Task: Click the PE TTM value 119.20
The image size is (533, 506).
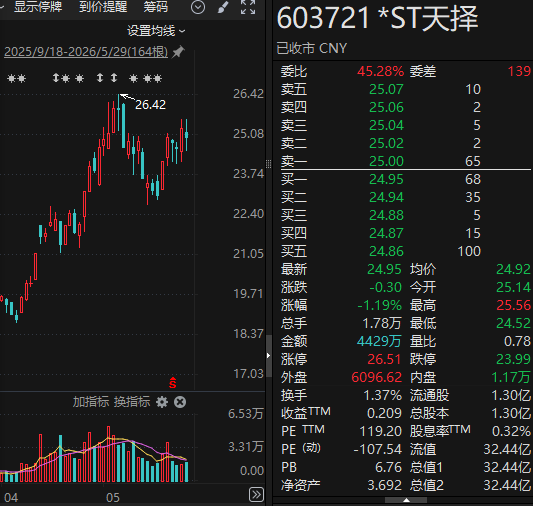Action: click(381, 431)
